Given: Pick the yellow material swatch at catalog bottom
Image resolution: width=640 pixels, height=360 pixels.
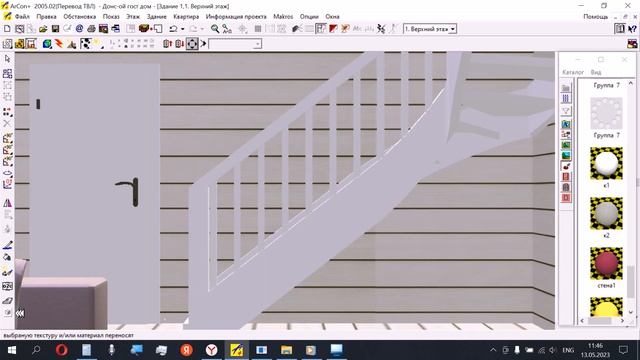Looking at the screenshot, I should point(606,307).
